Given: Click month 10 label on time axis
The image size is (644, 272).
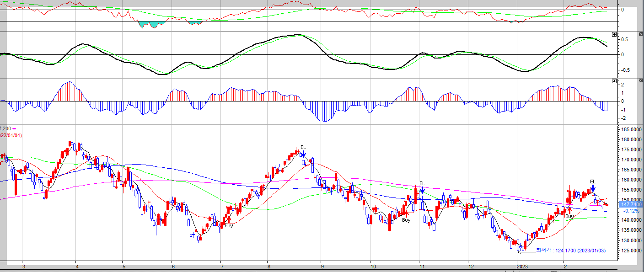Looking at the screenshot, I should point(373,266).
